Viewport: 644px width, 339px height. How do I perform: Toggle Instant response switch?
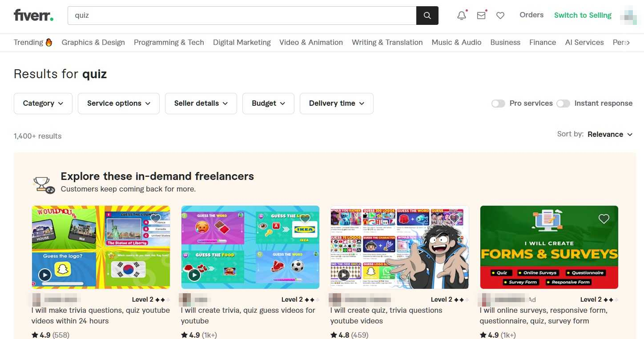(563, 104)
